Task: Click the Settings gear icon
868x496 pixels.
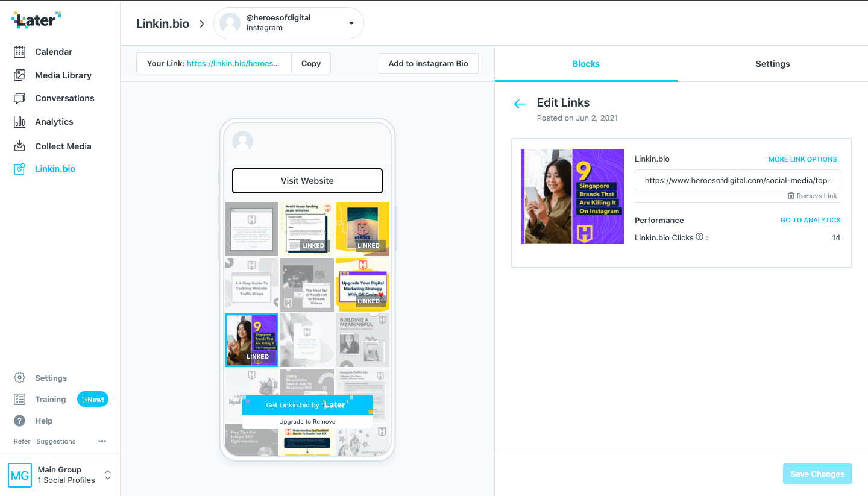Action: (x=20, y=378)
